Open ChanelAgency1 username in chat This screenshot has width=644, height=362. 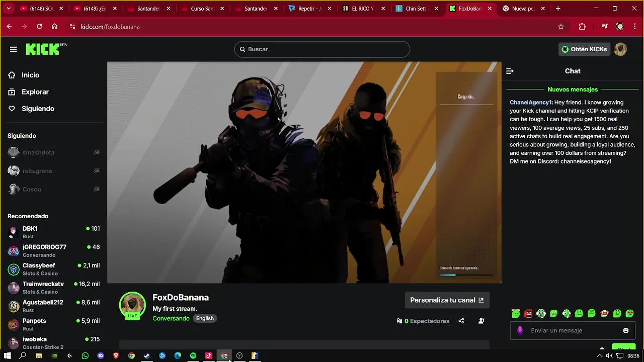pos(531,103)
